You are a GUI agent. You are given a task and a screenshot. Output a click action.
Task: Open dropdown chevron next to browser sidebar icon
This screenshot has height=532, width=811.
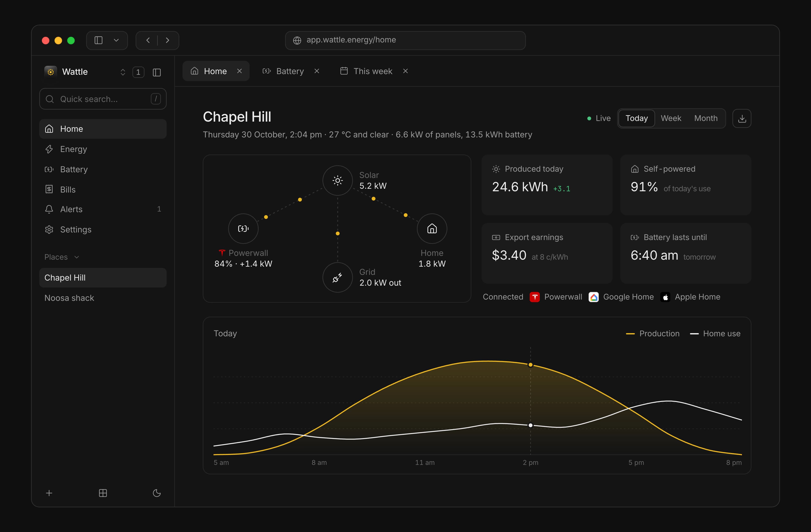point(116,40)
